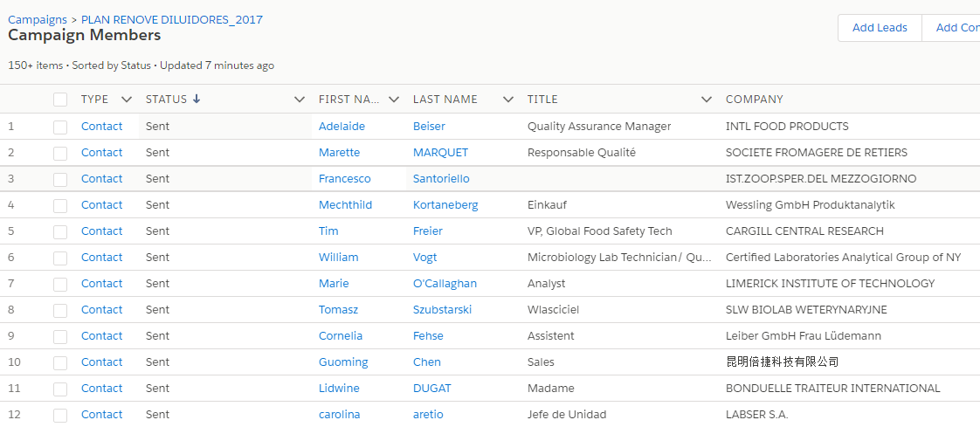Screen dimensions: 980x427
Task: Open last name Freier link
Action: tap(427, 231)
